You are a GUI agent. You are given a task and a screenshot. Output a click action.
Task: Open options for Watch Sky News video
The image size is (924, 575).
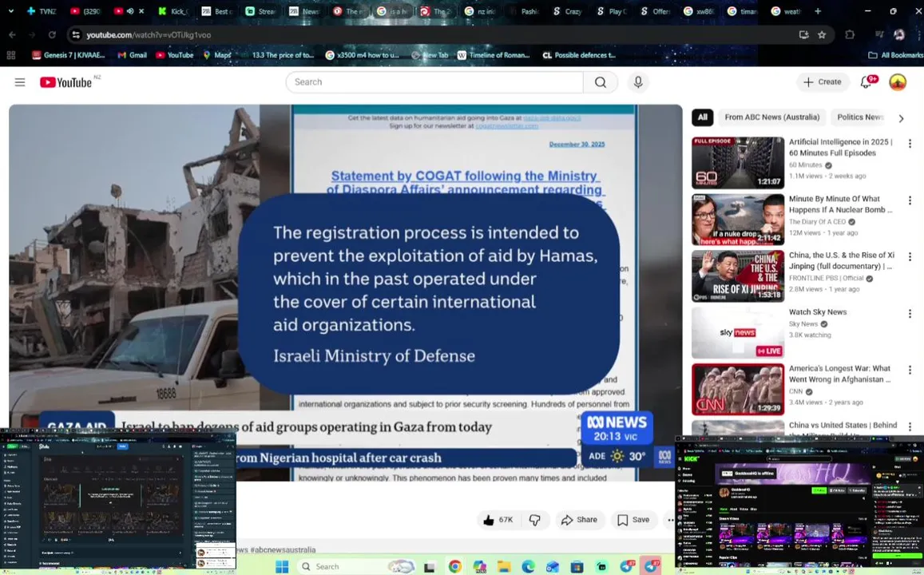[x=910, y=313]
